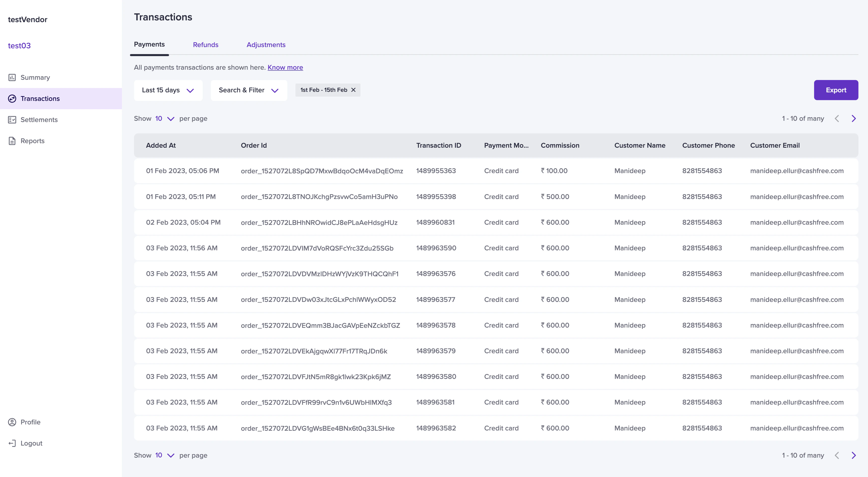Screen dimensions: 868x477
Task: Click the Reports document icon
Action: 12,141
